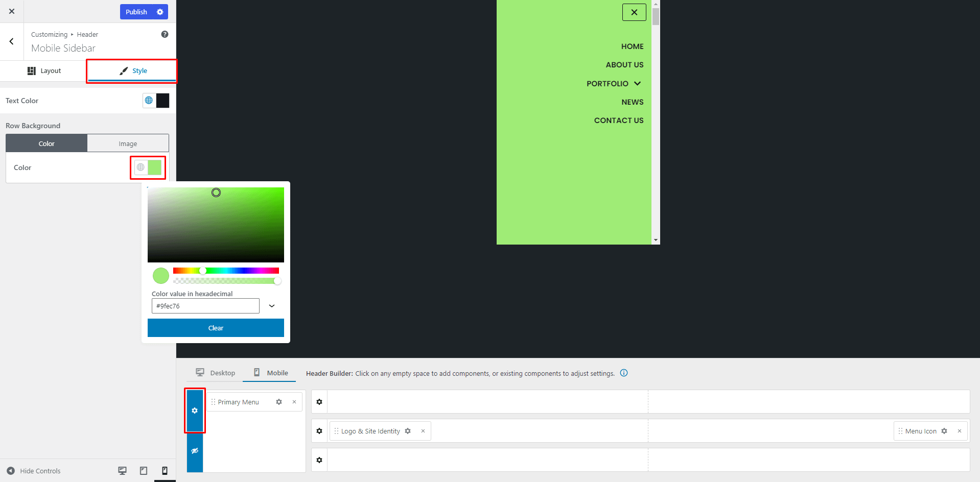This screenshot has width=980, height=482.
Task: Click the global palette icon for Text Color
Action: (x=149, y=101)
